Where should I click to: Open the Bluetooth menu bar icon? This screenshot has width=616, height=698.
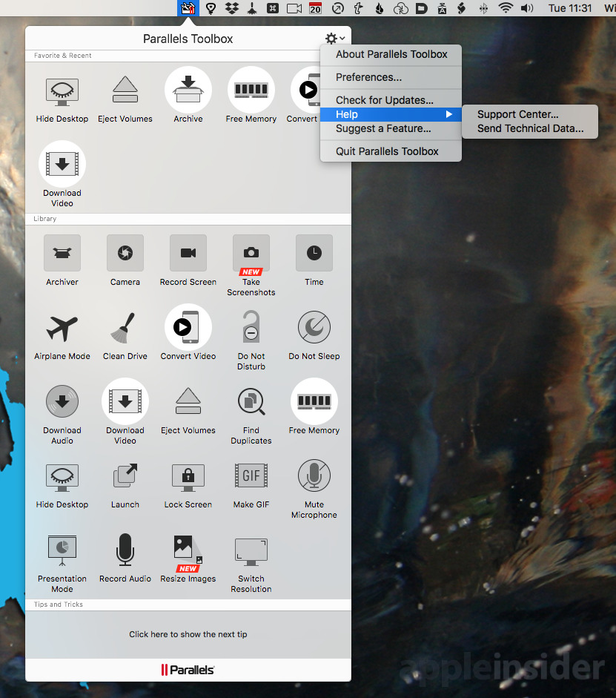tap(483, 8)
